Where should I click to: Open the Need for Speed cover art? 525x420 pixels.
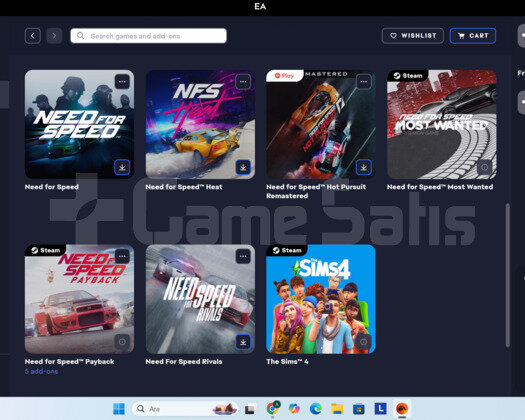79,124
